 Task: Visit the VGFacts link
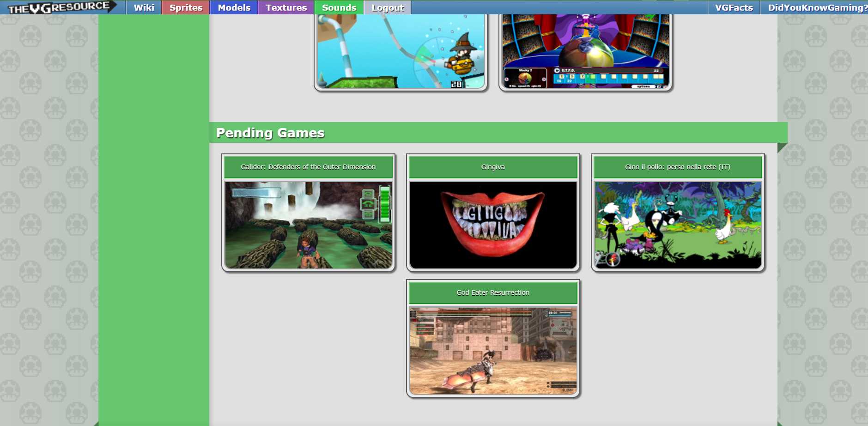click(734, 7)
